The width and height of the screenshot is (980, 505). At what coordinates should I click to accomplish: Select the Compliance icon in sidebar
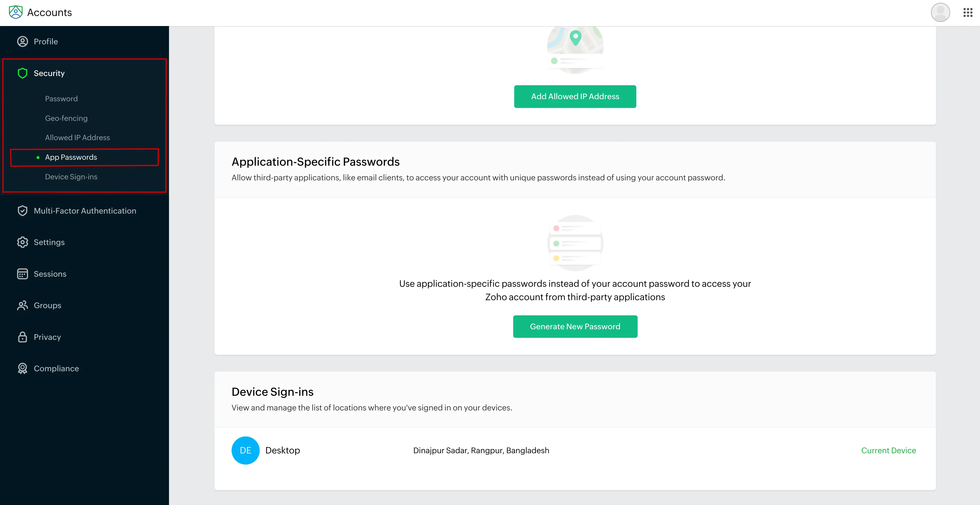pos(22,368)
